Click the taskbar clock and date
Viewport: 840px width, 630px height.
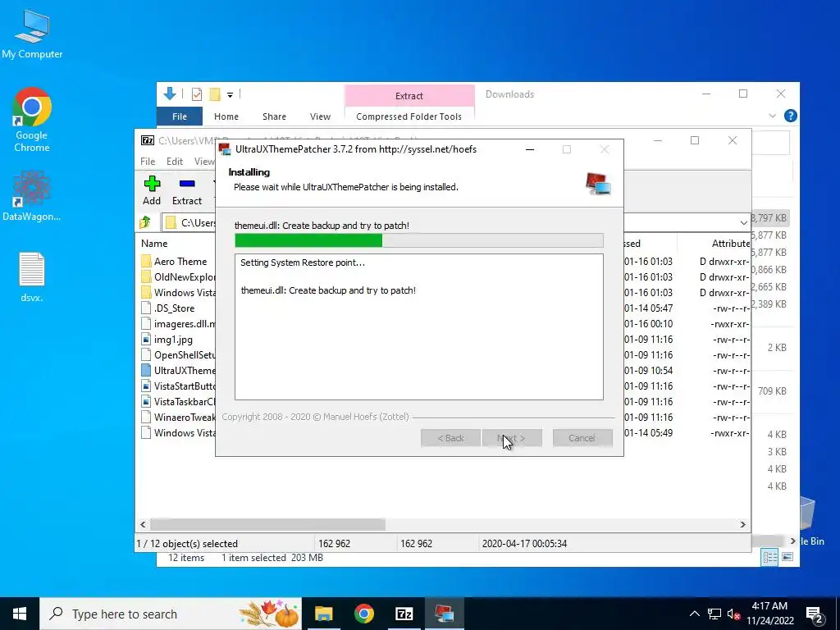click(769, 614)
